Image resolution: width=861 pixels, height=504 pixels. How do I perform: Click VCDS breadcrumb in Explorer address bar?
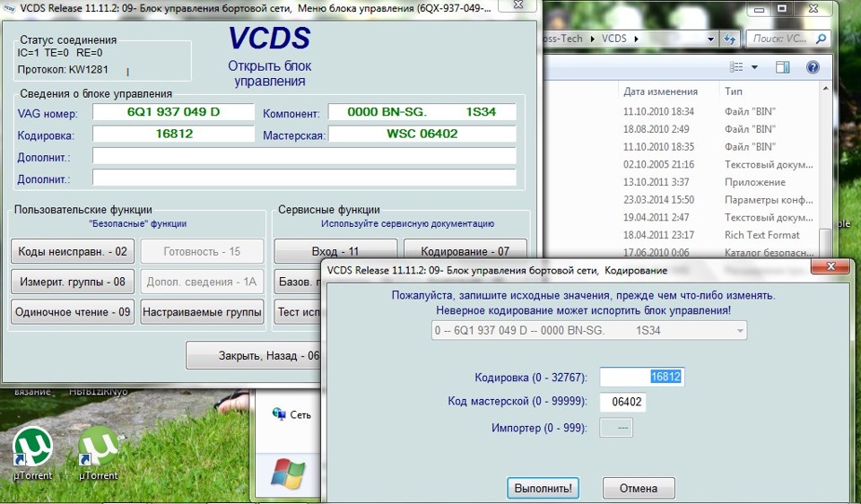pos(613,39)
